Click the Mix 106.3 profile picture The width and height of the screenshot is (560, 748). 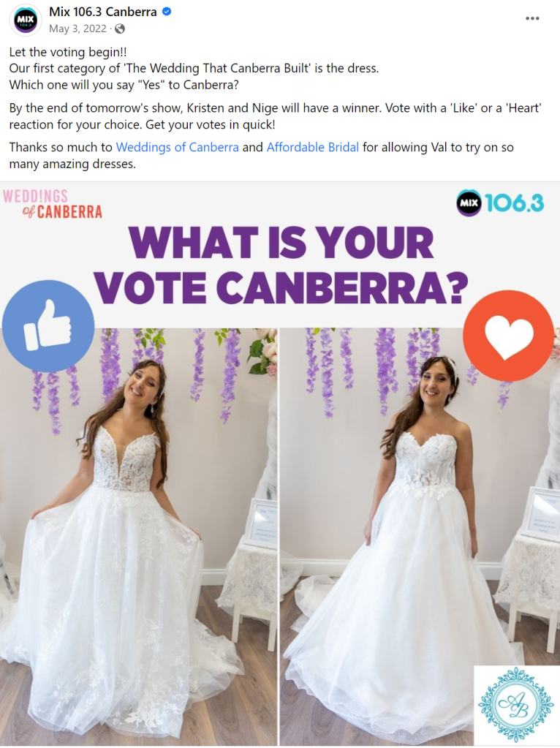[26, 20]
